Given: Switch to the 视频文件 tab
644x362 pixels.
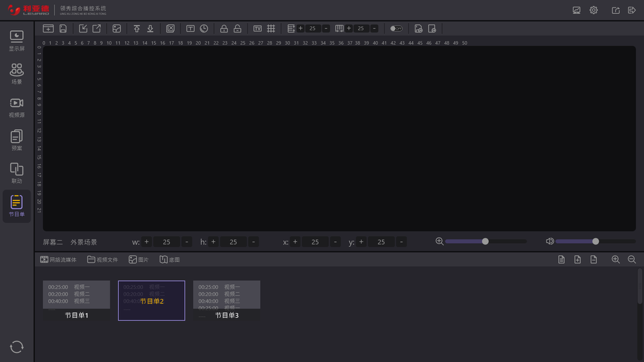Looking at the screenshot, I should click(x=103, y=259).
